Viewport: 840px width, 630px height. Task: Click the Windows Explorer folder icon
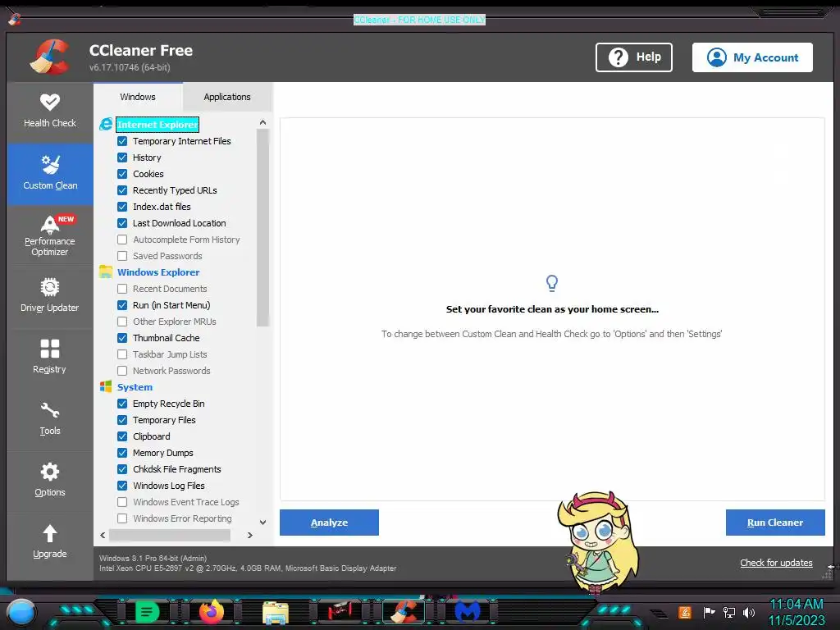click(x=106, y=272)
